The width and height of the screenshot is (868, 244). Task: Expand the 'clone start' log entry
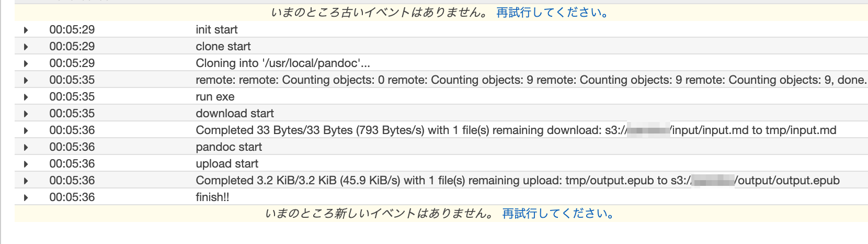pos(26,47)
